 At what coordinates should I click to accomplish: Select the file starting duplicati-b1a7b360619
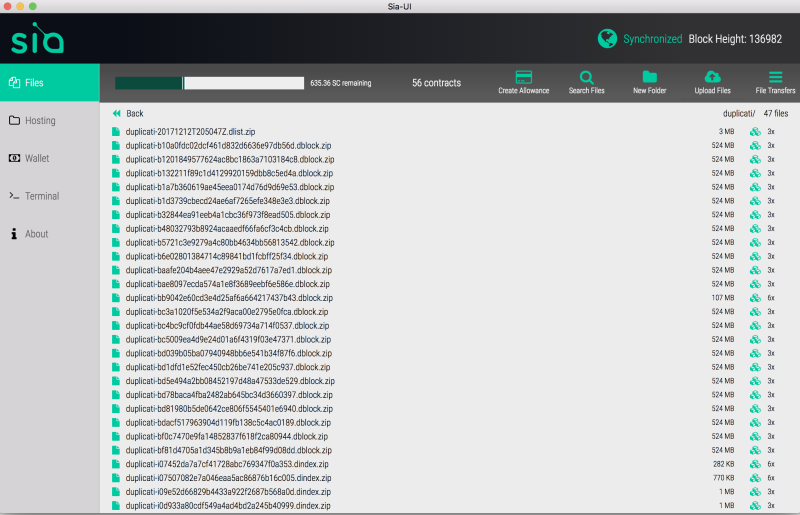coord(230,187)
